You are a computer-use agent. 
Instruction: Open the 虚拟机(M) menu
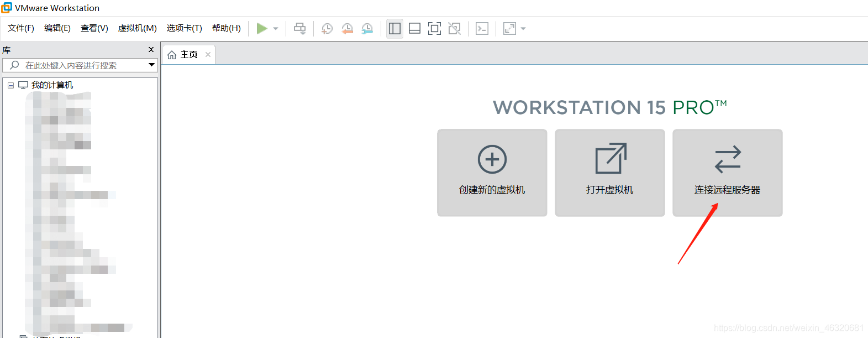pyautogui.click(x=138, y=28)
